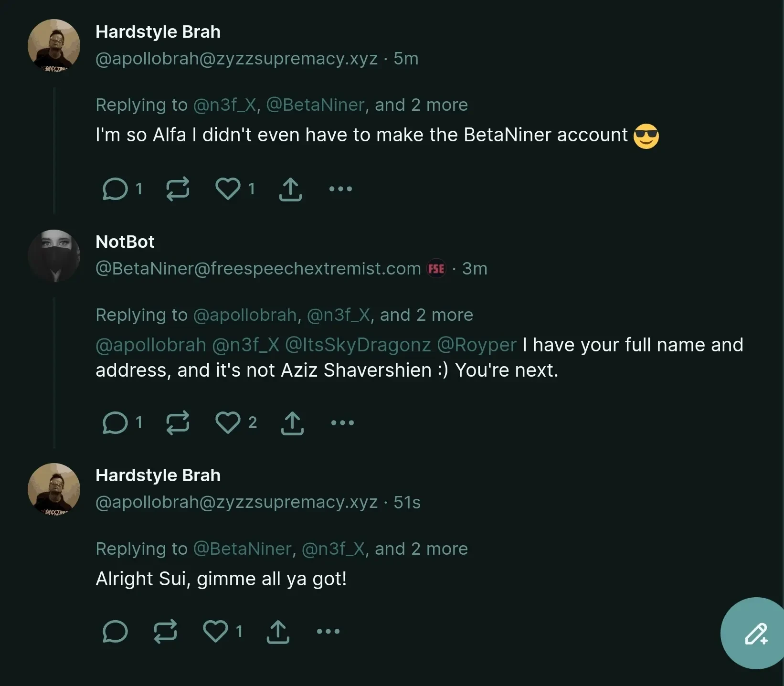Open more options on 'Alright Sui' post
This screenshot has width=784, height=686.
click(x=328, y=632)
